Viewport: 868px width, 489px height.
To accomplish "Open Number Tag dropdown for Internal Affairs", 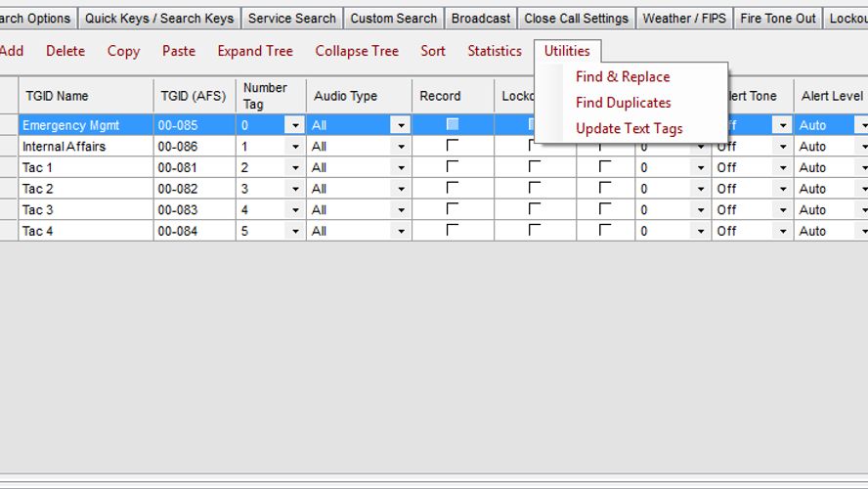I will (x=295, y=147).
